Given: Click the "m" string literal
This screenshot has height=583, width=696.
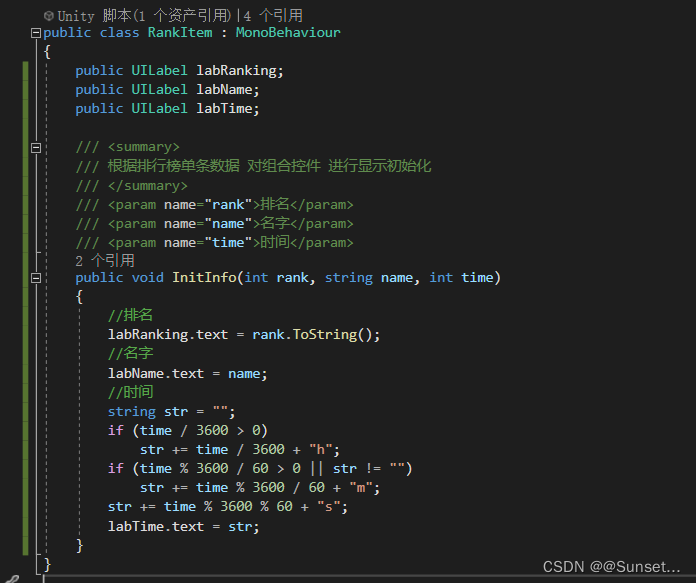Looking at the screenshot, I should [360, 488].
